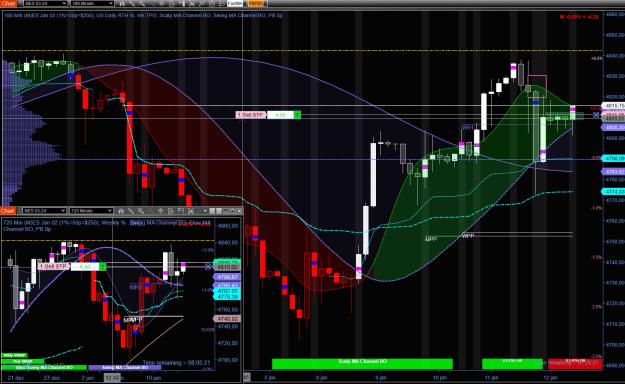The height and width of the screenshot is (384, 625).
Task: Click purple 4783,82 price marker on right axis
Action: point(613,171)
